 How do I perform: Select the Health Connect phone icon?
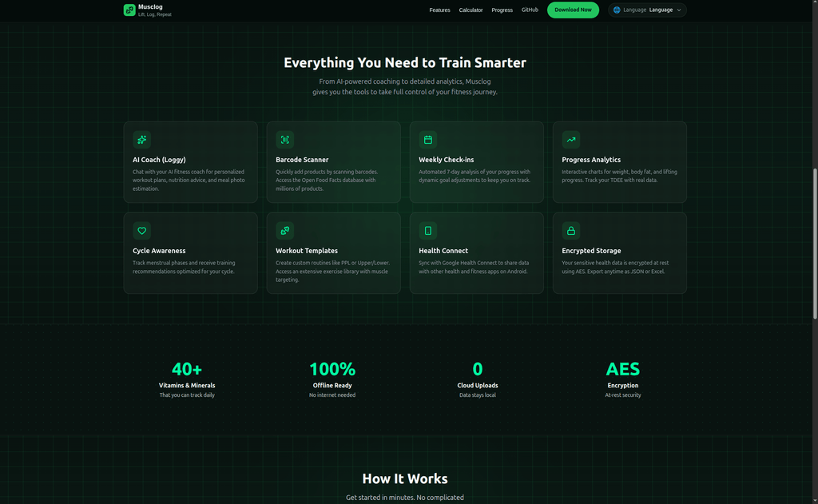(x=427, y=231)
